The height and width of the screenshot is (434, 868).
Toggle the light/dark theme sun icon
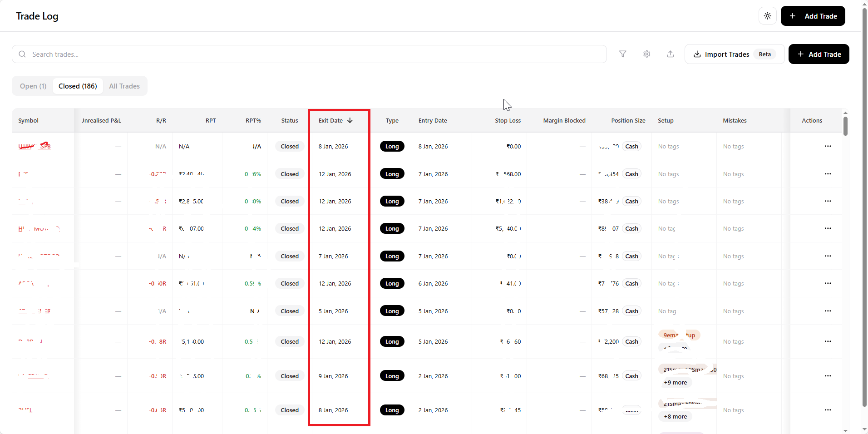click(767, 16)
